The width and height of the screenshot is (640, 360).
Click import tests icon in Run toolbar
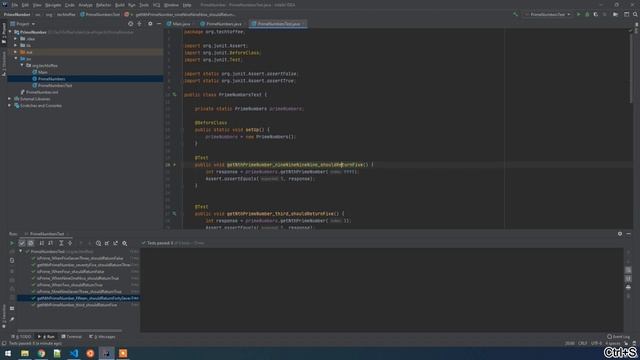107,243
